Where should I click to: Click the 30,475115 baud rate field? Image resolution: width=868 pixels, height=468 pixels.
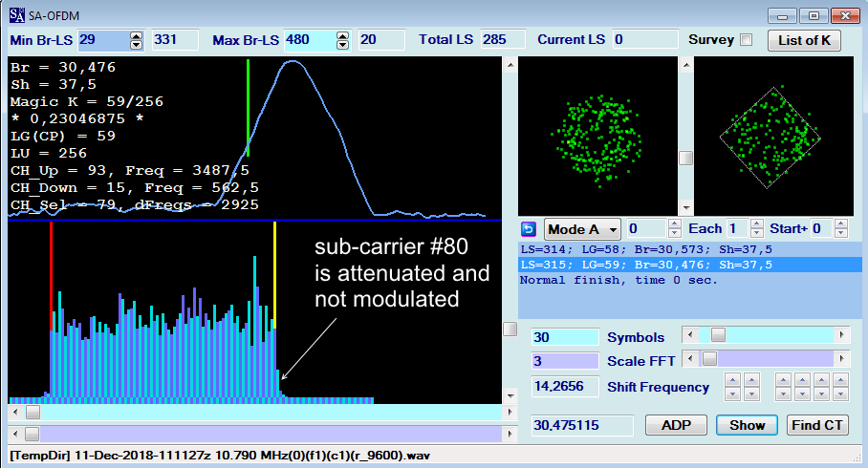[582, 425]
